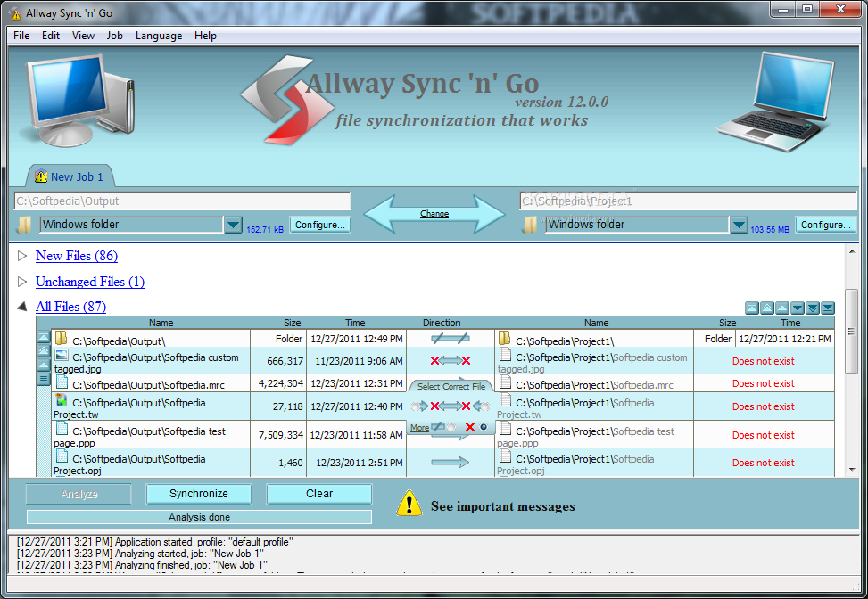
Task: Click the Analysis done progress bar
Action: (199, 517)
